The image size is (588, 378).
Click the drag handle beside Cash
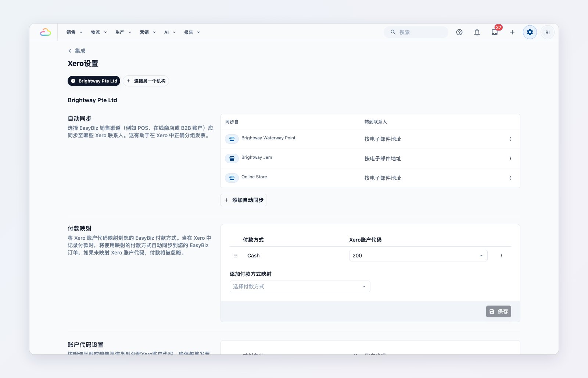(236, 256)
